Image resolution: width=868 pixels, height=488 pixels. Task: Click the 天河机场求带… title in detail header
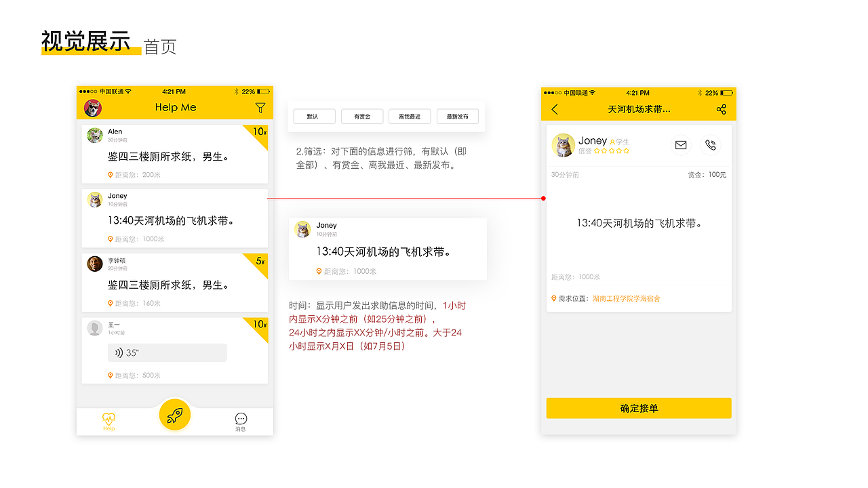(639, 109)
